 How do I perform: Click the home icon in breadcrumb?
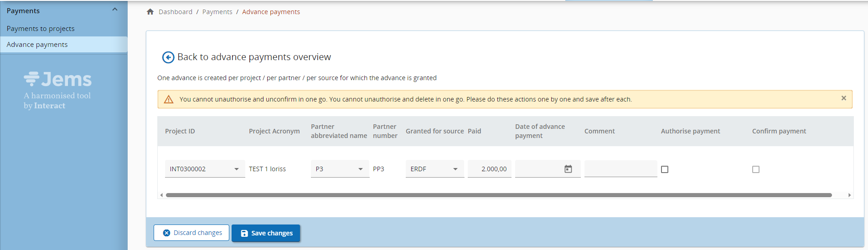(x=150, y=12)
